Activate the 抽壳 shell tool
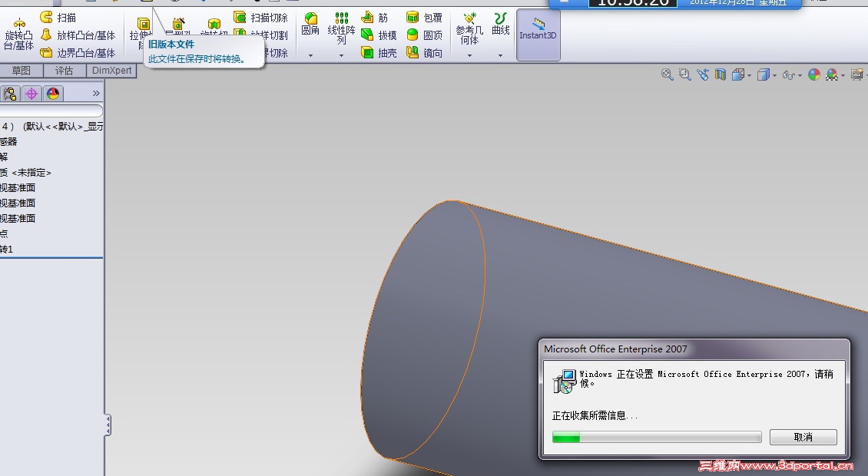 (x=379, y=53)
